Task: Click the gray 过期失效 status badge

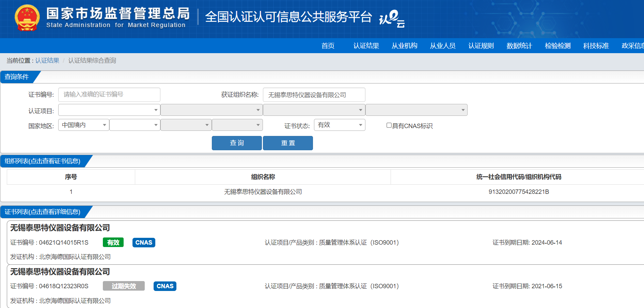Action: click(124, 286)
